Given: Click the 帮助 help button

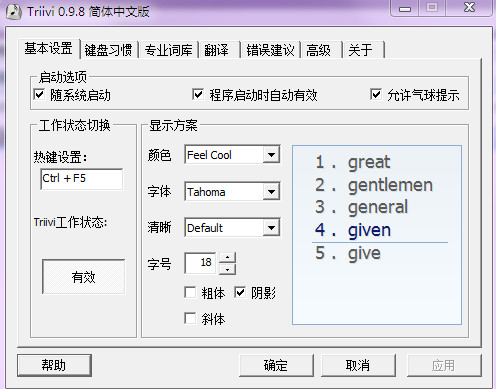Looking at the screenshot, I should coord(54,365).
